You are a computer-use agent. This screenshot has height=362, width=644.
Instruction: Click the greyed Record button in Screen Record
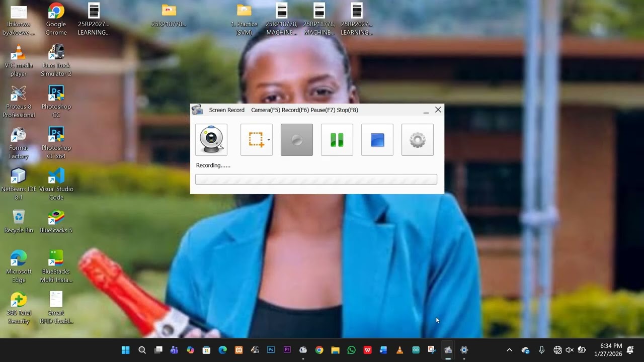pyautogui.click(x=297, y=140)
